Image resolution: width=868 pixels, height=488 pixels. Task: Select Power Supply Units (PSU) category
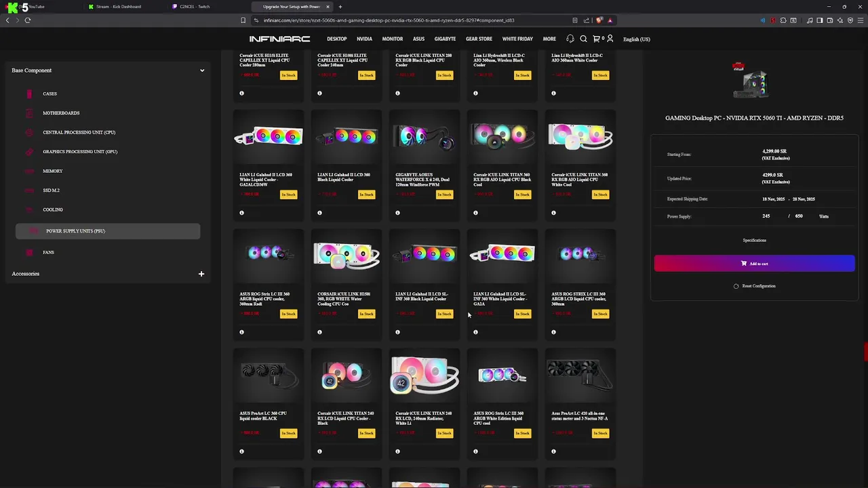coord(108,231)
